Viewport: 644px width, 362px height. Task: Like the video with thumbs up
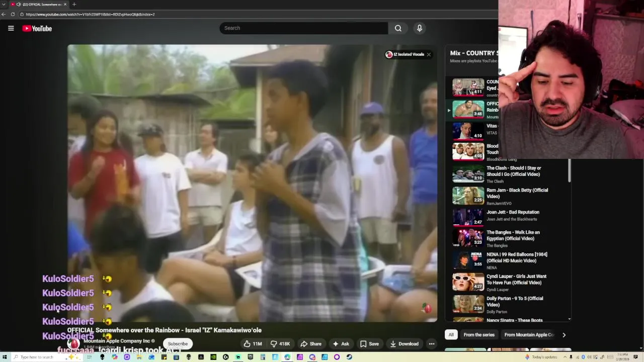click(x=253, y=344)
